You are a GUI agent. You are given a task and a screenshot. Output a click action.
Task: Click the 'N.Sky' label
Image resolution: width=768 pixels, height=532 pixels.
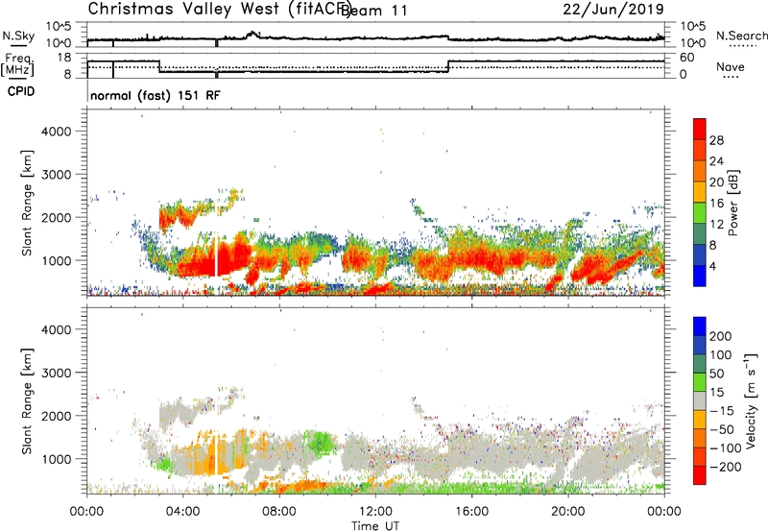18,36
